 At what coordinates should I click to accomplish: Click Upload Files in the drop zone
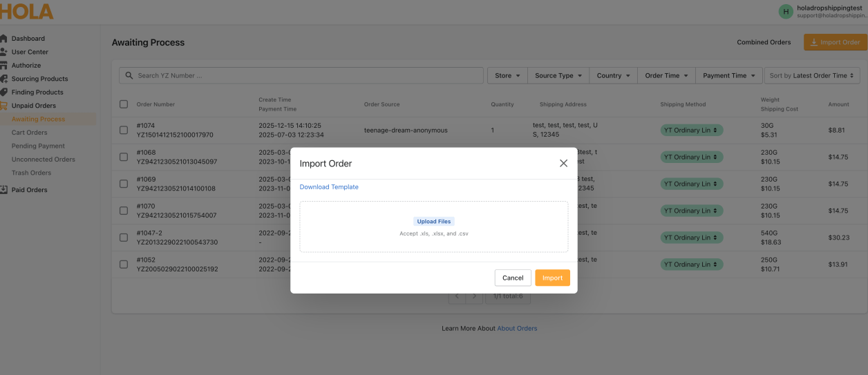click(x=434, y=222)
